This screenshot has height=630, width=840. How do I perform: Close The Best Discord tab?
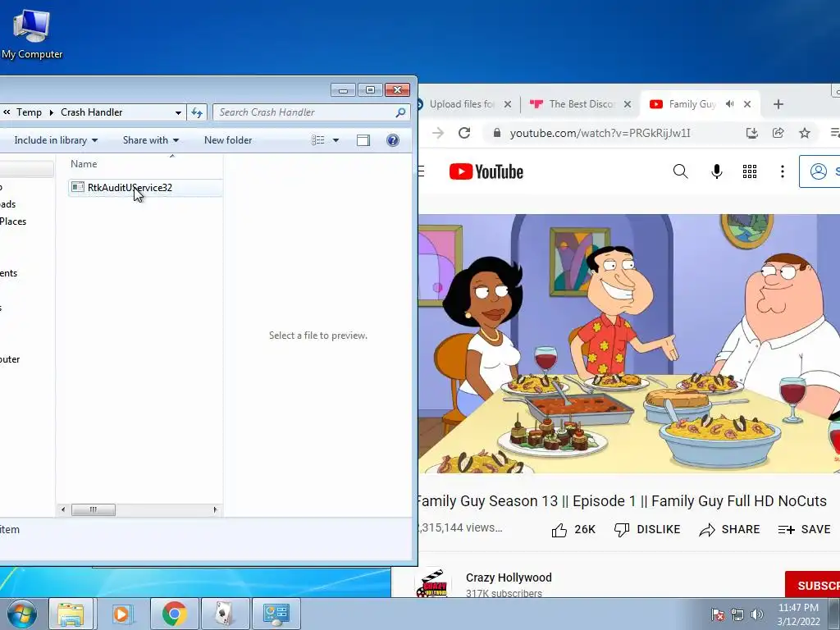[x=628, y=104]
